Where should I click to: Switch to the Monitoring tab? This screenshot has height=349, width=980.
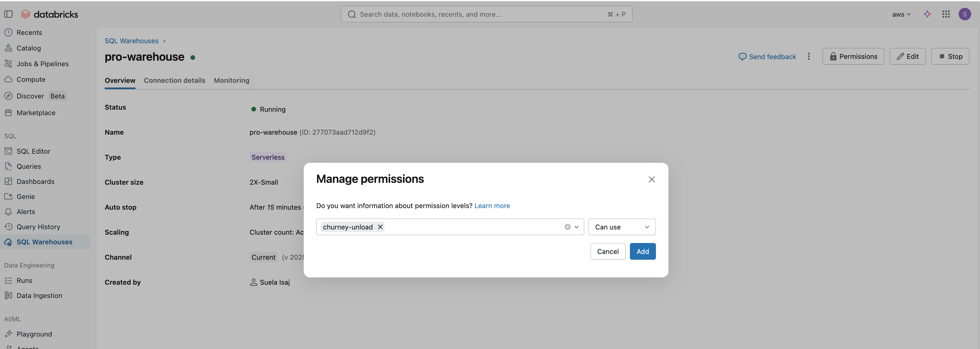[x=231, y=80]
